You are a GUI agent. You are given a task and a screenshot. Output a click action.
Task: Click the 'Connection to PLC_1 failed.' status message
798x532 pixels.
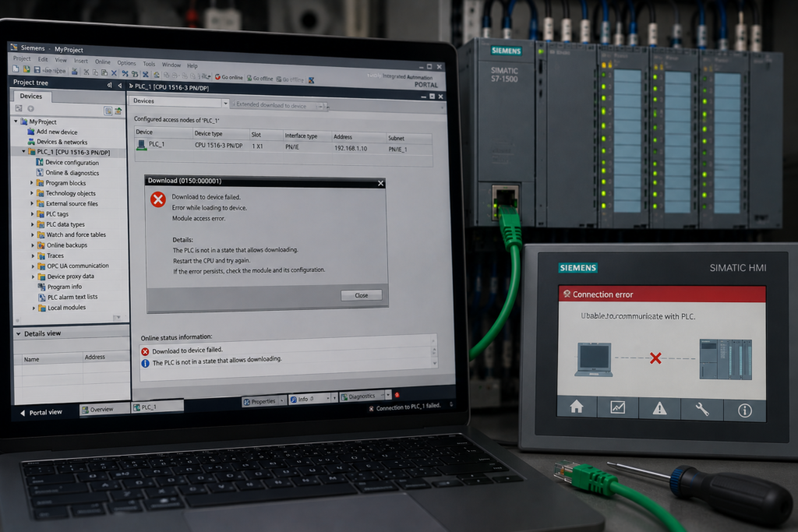408,407
